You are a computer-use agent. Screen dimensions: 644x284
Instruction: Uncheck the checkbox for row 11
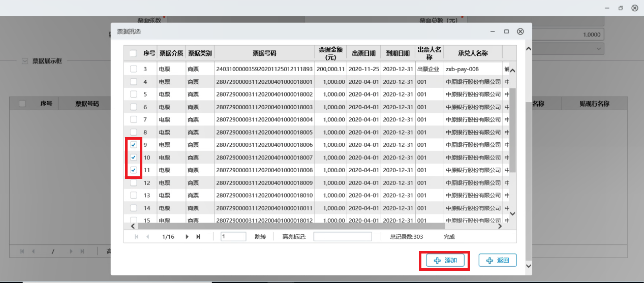click(x=133, y=170)
